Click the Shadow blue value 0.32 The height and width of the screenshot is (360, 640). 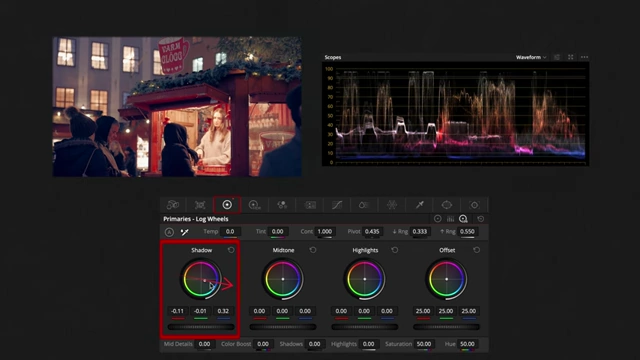[223, 311]
